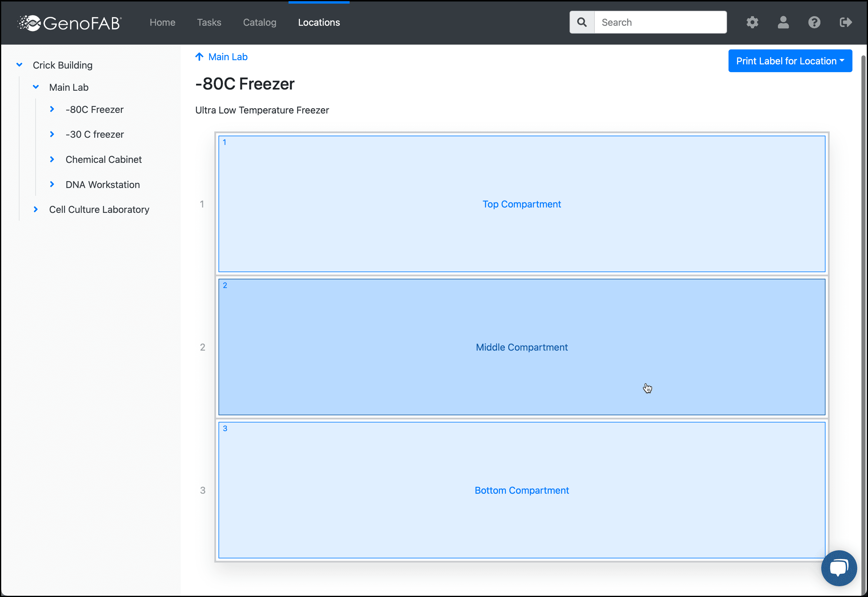Go to the Catalog tab

tap(260, 22)
